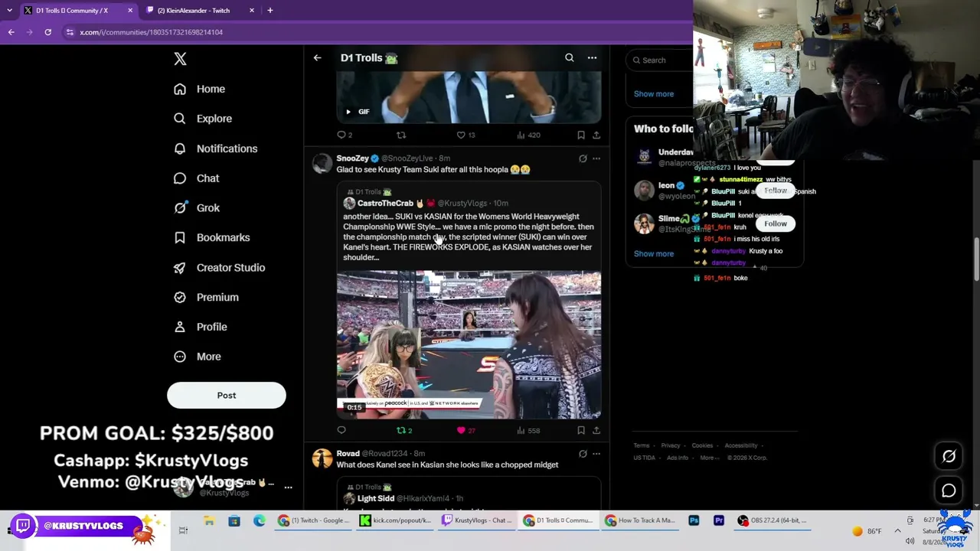View analytics of the 420-view post
The width and height of the screenshot is (980, 551).
pyautogui.click(x=528, y=135)
